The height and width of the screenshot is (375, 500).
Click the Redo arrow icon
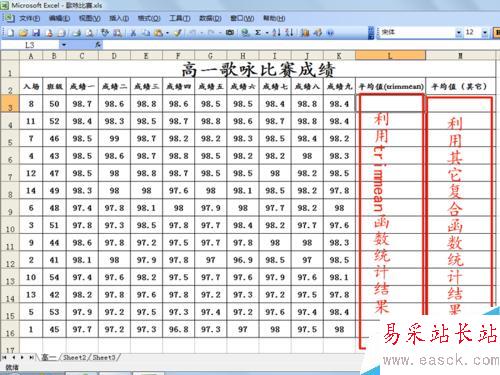tap(211, 33)
